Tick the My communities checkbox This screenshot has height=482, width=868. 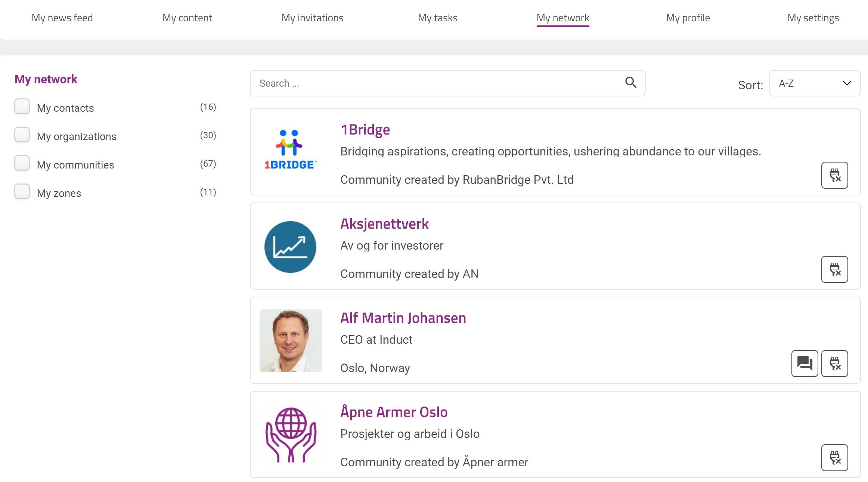tap(22, 163)
